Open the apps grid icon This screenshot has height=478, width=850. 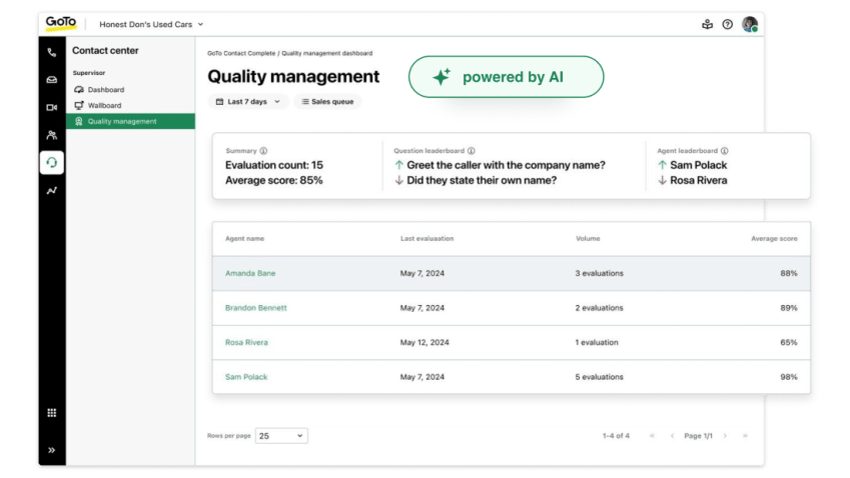tap(51, 412)
